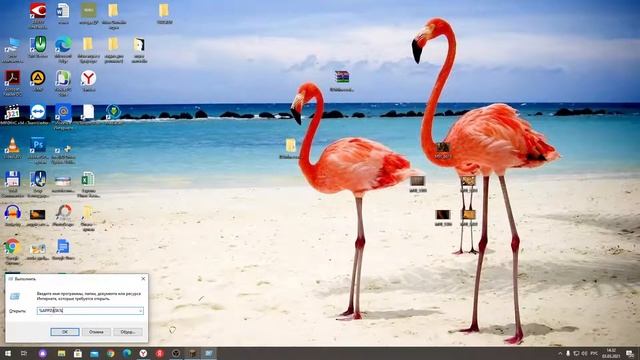Select the Word document desktop icon
640x360 pixels.
coord(63,14)
